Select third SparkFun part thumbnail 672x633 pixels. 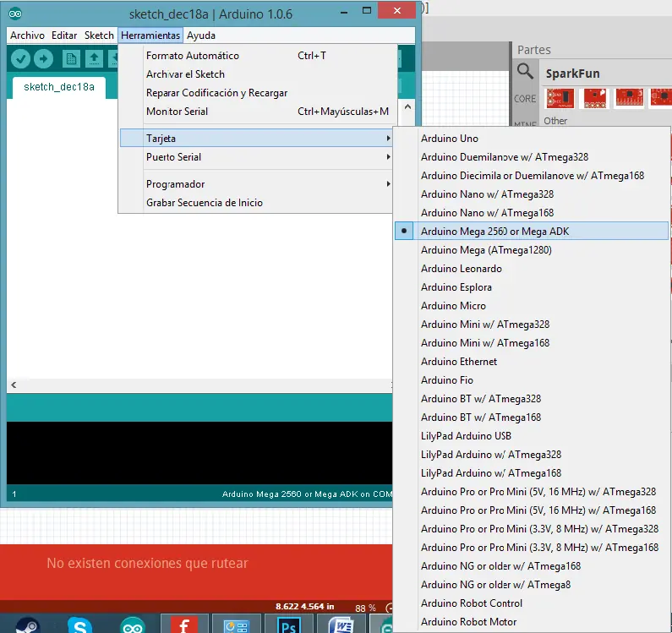point(629,98)
